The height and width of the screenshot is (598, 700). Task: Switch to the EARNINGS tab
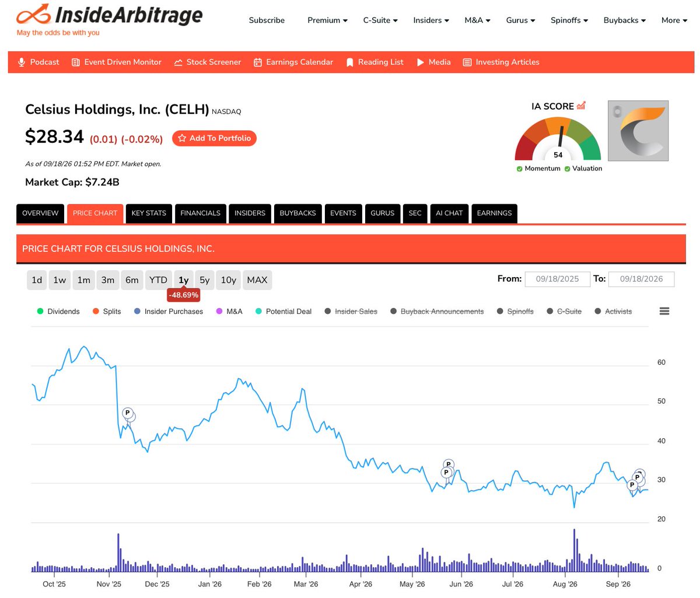[x=494, y=214]
